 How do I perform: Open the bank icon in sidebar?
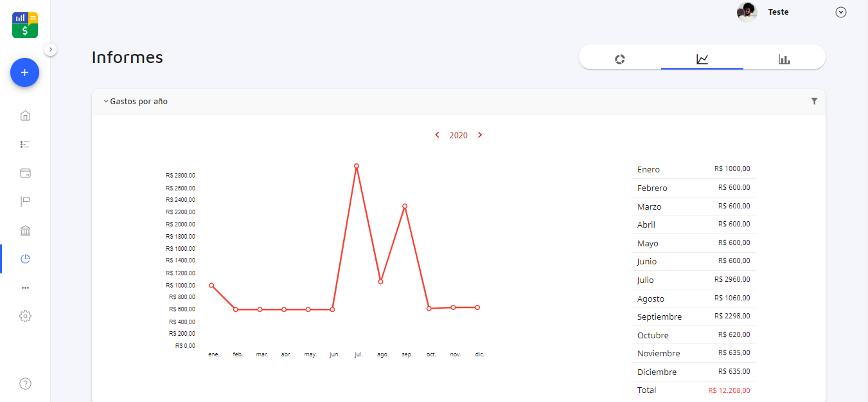click(x=25, y=230)
